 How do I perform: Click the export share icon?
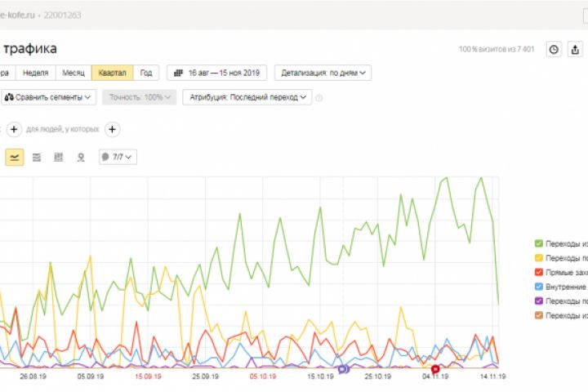point(577,50)
